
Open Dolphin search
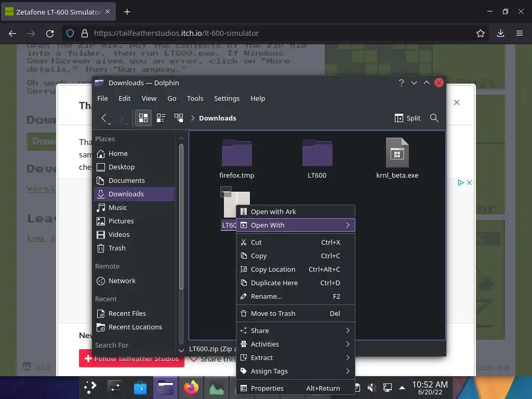pos(434,118)
